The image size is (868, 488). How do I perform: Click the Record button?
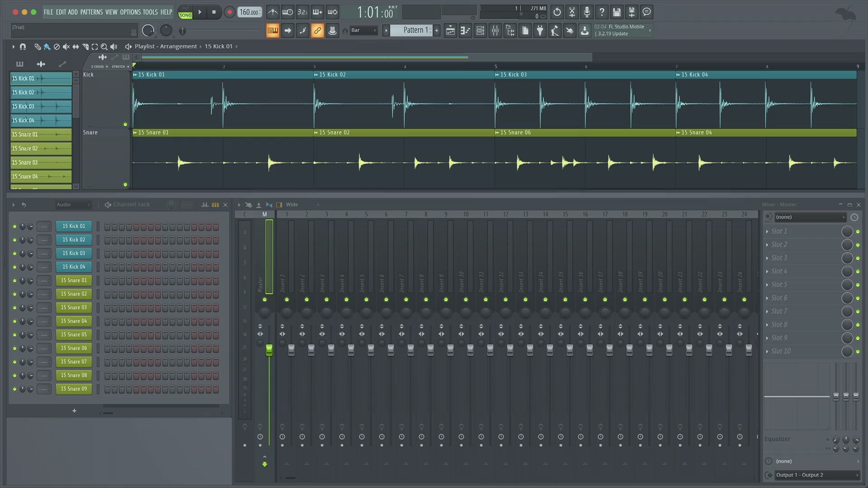click(230, 12)
